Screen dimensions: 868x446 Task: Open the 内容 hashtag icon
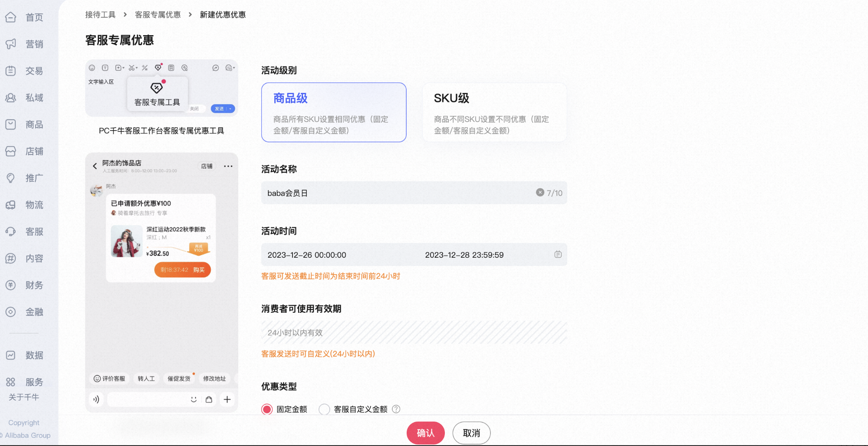[11, 258]
